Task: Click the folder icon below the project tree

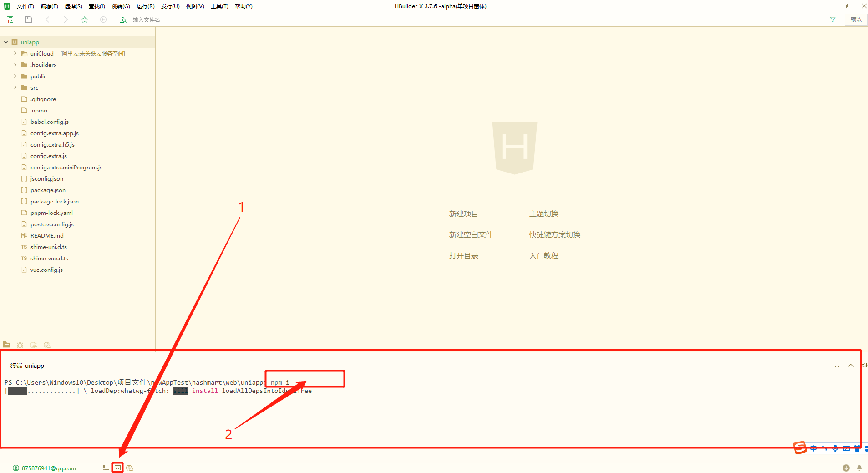Action: [6, 345]
